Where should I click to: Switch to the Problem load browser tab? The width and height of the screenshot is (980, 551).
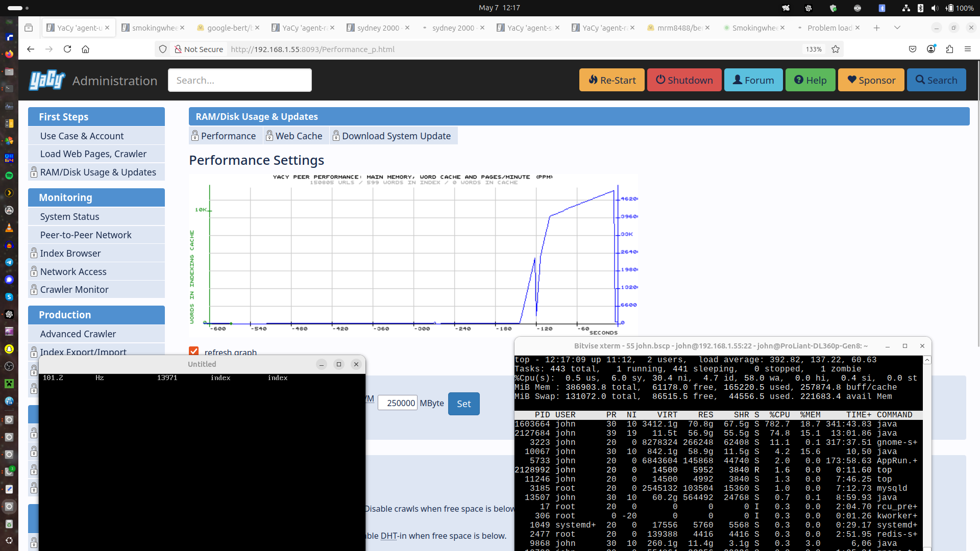[x=829, y=28]
